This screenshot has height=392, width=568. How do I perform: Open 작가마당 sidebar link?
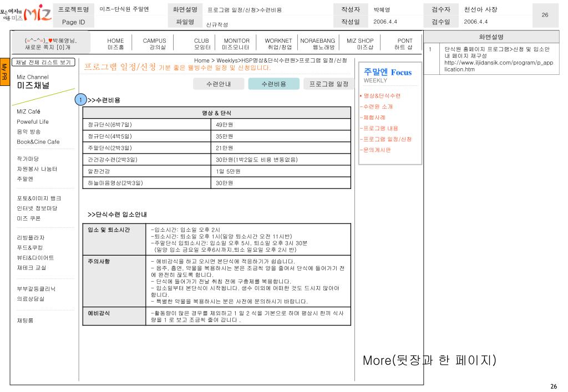pyautogui.click(x=28, y=159)
